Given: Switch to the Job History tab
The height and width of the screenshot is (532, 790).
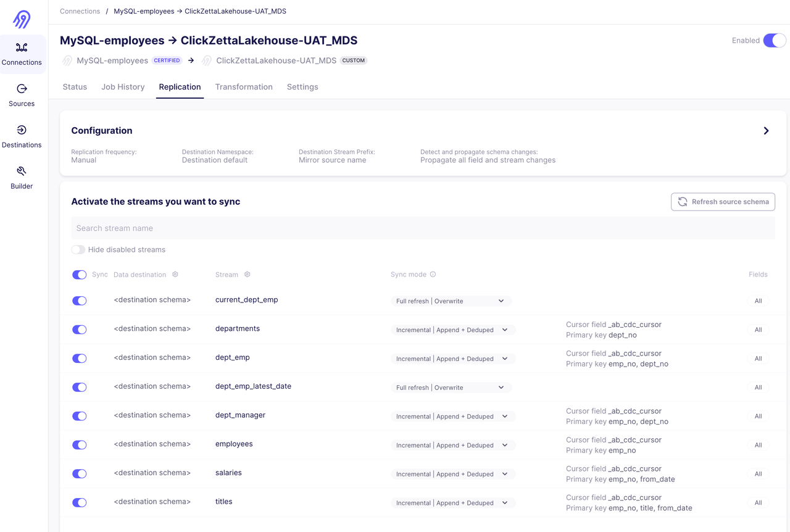Looking at the screenshot, I should (123, 87).
